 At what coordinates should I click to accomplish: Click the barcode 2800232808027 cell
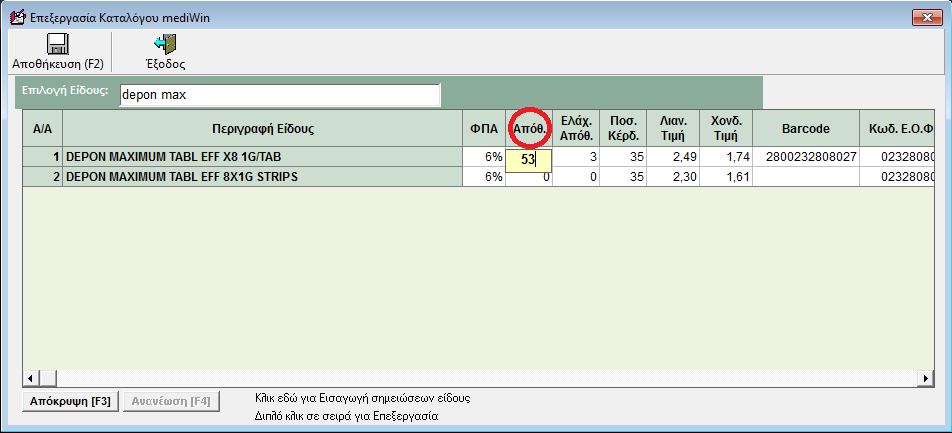point(806,157)
